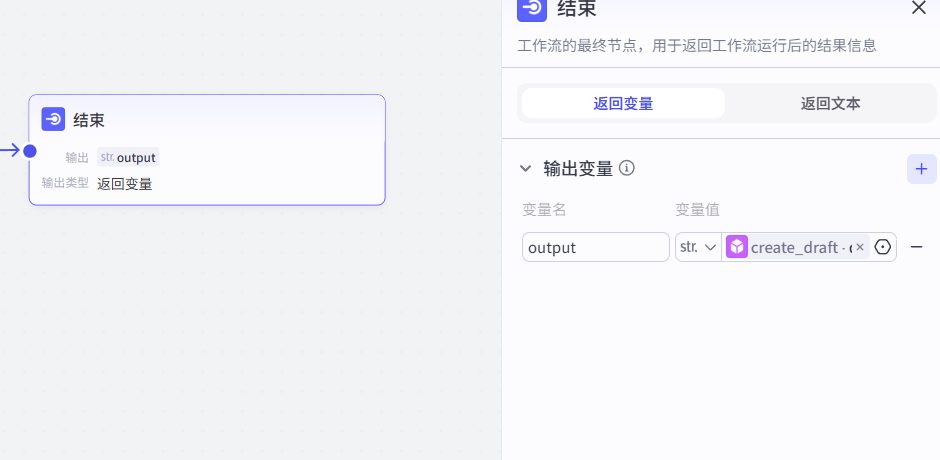Select the 结束 node title on canvas
Screen dimensions: 940x460
[89, 120]
